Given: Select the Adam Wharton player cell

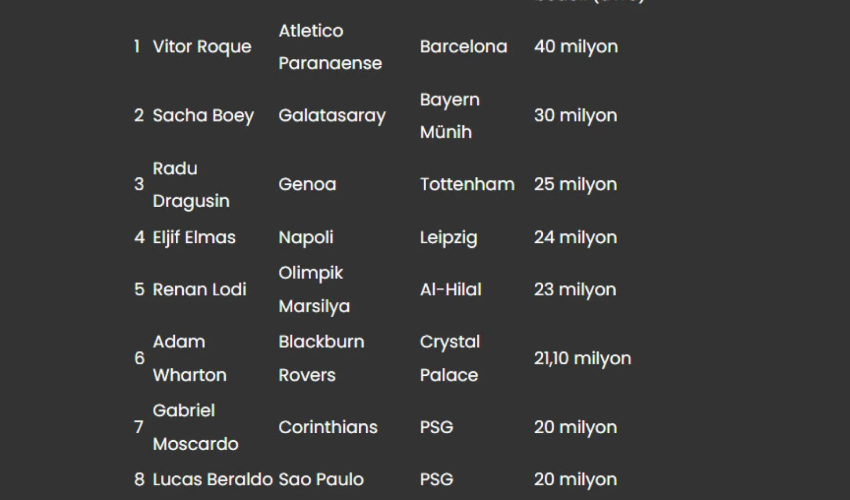Looking at the screenshot, I should pyautogui.click(x=189, y=358).
